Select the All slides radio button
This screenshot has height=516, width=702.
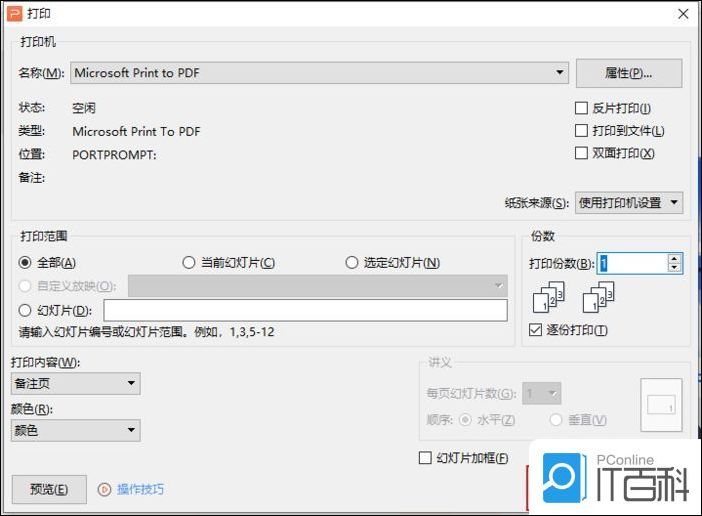point(25,262)
